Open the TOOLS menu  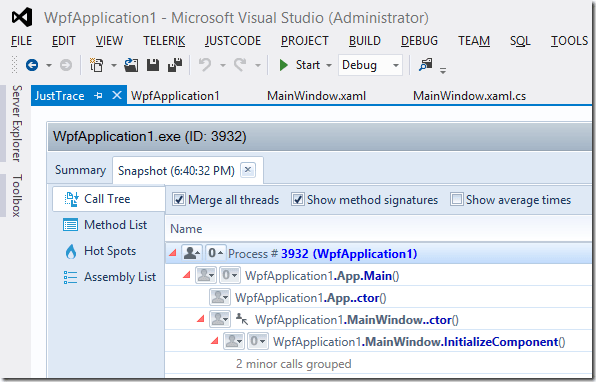569,41
